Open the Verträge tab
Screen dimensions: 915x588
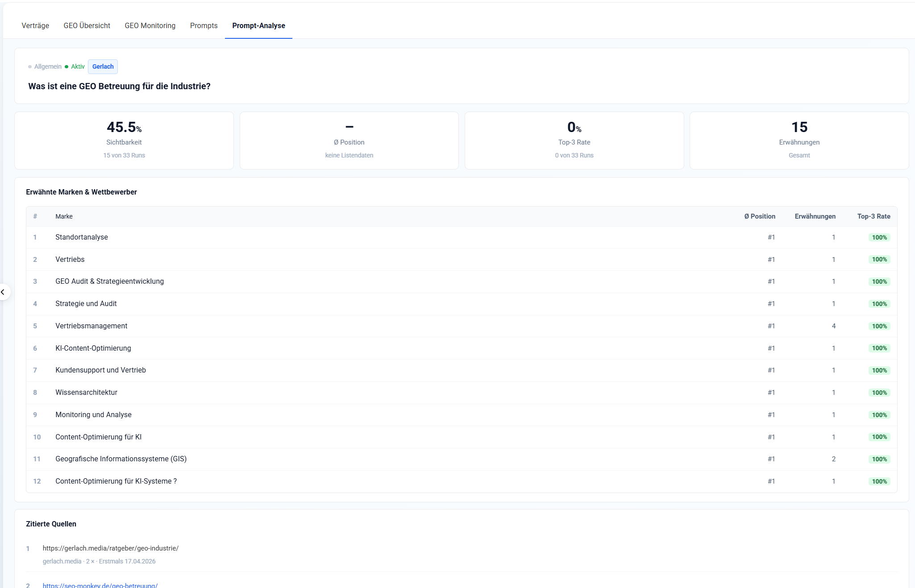coord(35,26)
